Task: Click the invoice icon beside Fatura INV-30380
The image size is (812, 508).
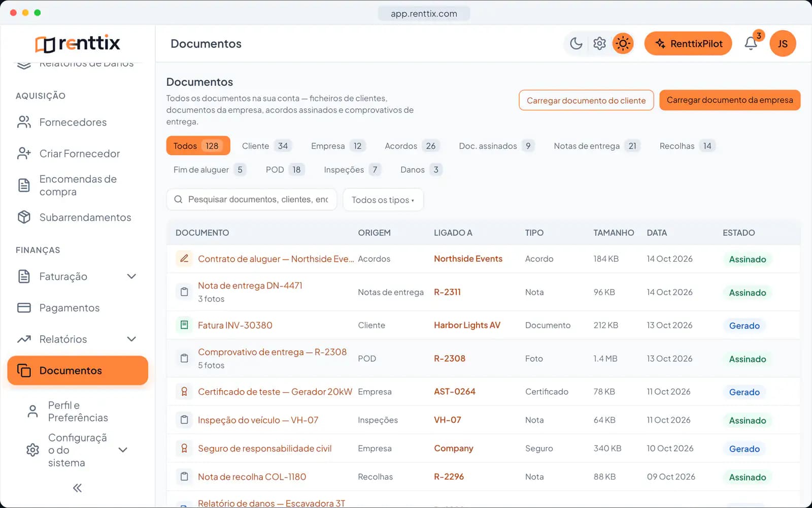Action: pos(184,325)
